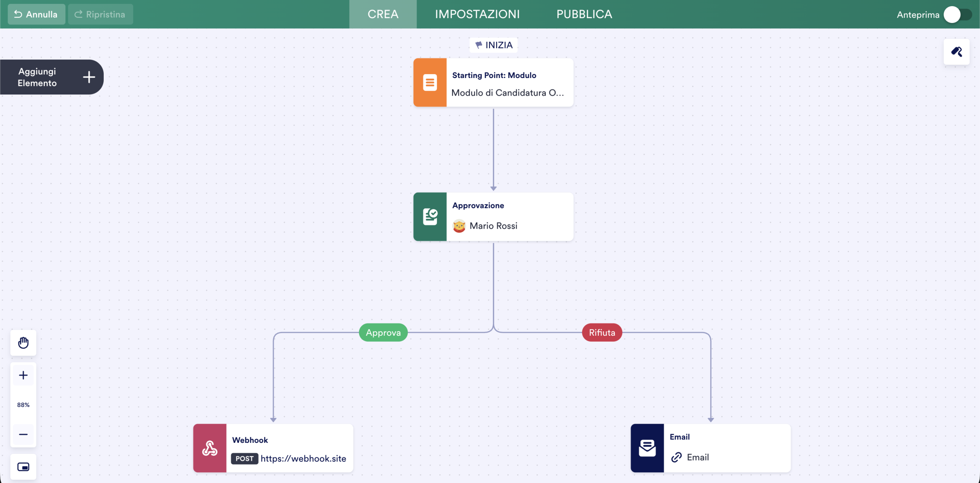The height and width of the screenshot is (483, 980).
Task: Zoom in with the plus button
Action: pos(23,375)
